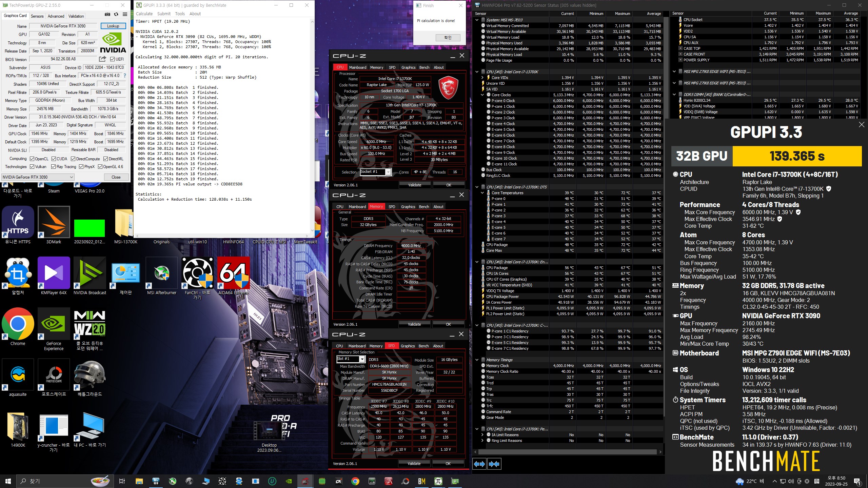The height and width of the screenshot is (488, 868).
Task: Open the FanCtrl desktop shortcut
Action: pyautogui.click(x=197, y=278)
